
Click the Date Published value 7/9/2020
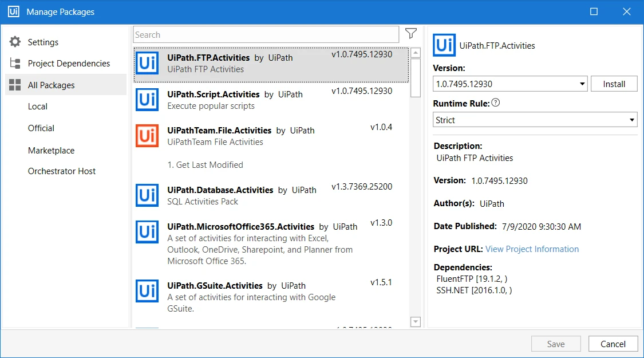click(542, 226)
